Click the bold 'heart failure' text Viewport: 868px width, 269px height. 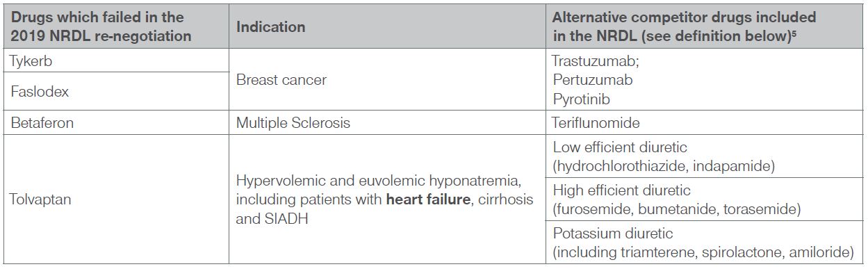coord(427,199)
